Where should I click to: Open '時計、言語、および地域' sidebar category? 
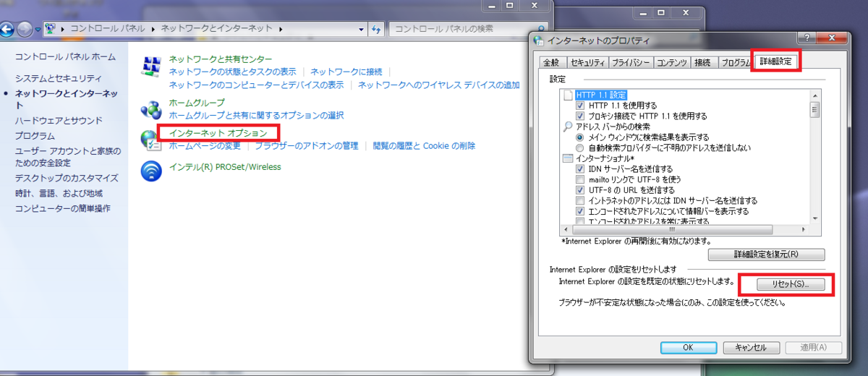[x=59, y=193]
